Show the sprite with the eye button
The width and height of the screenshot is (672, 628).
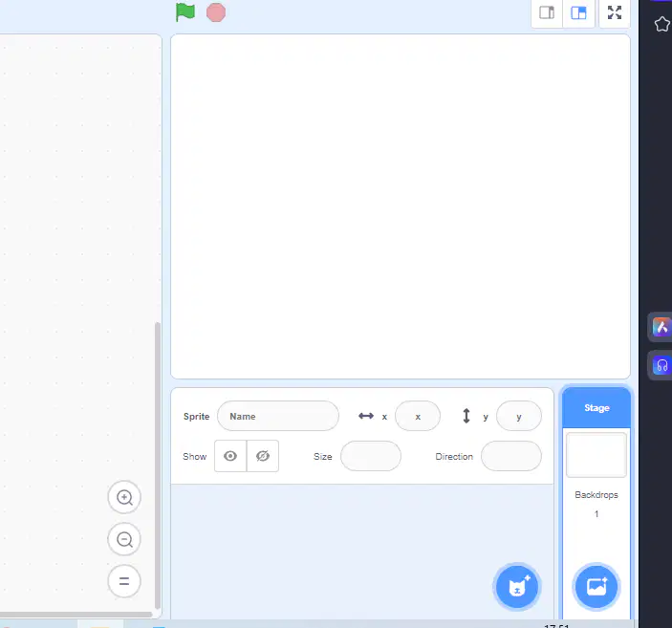point(230,456)
